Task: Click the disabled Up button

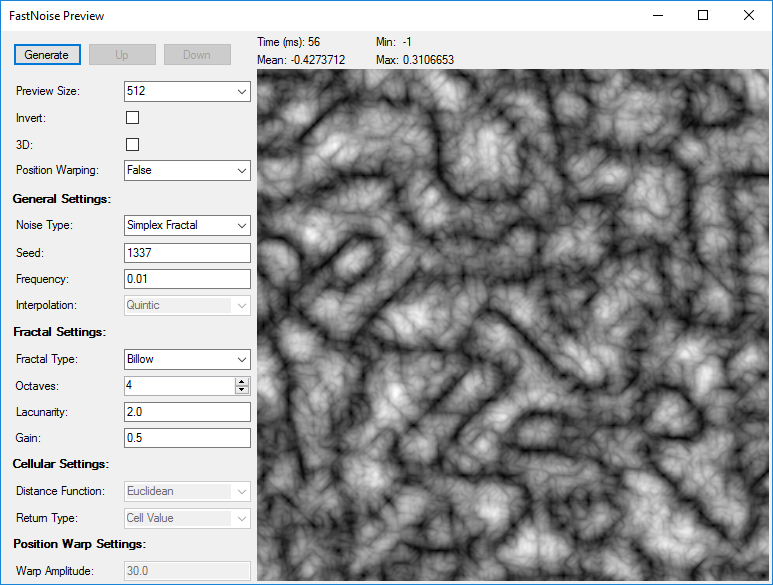Action: pos(122,55)
